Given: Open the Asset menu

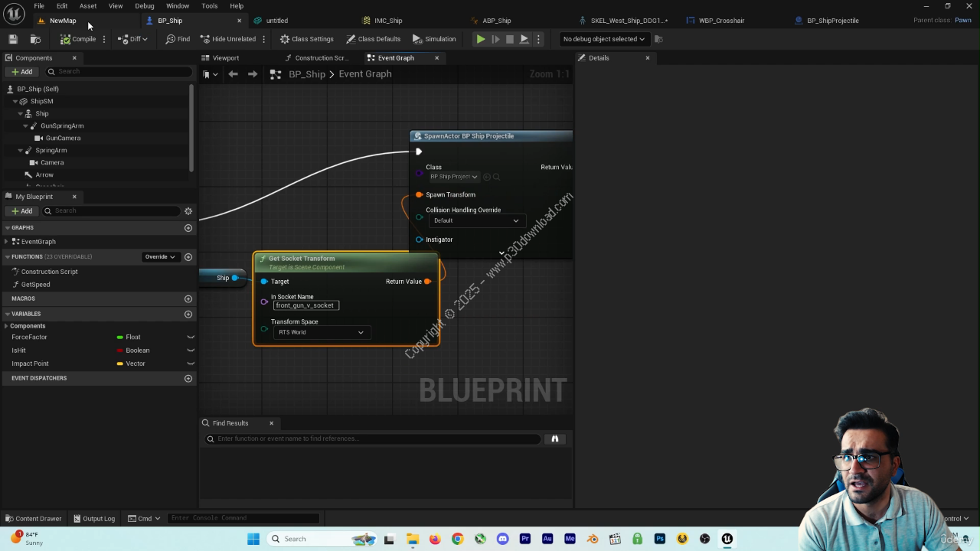Looking at the screenshot, I should (88, 6).
